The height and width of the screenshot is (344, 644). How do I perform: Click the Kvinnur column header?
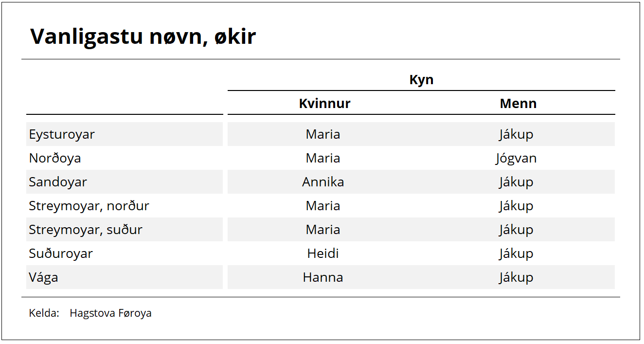[324, 103]
